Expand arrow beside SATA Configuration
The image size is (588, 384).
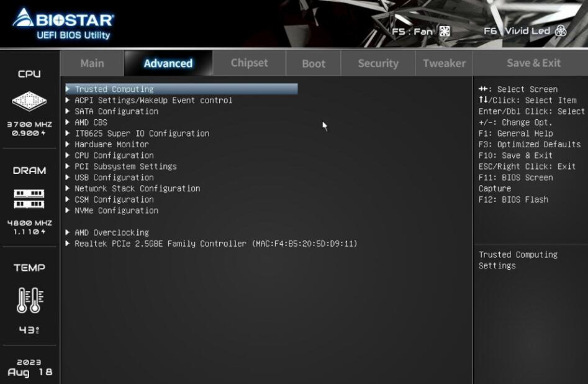point(68,111)
